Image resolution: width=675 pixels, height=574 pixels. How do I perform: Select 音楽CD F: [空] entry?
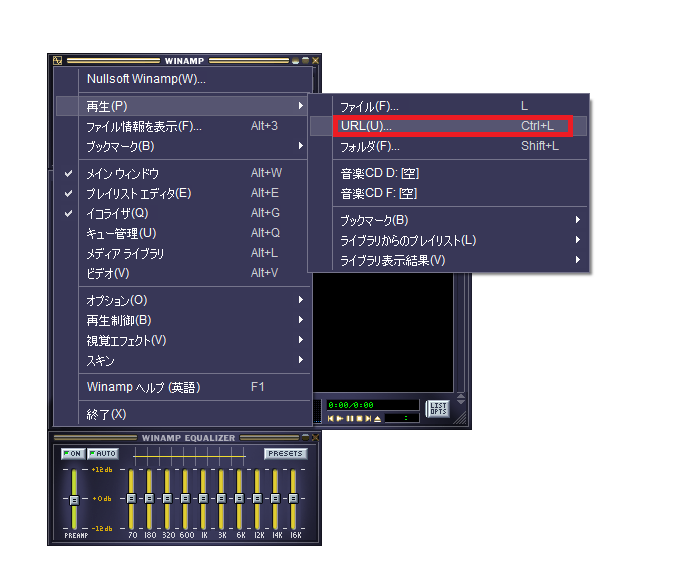click(x=448, y=193)
